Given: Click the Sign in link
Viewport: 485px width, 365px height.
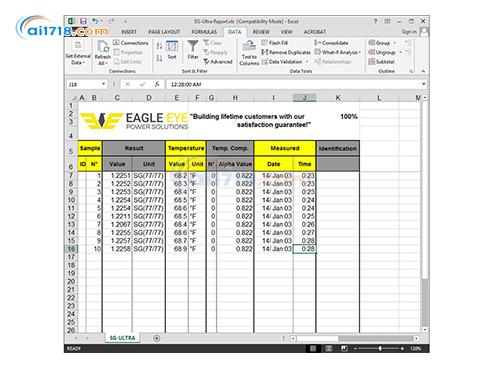Looking at the screenshot, I should click(x=409, y=31).
